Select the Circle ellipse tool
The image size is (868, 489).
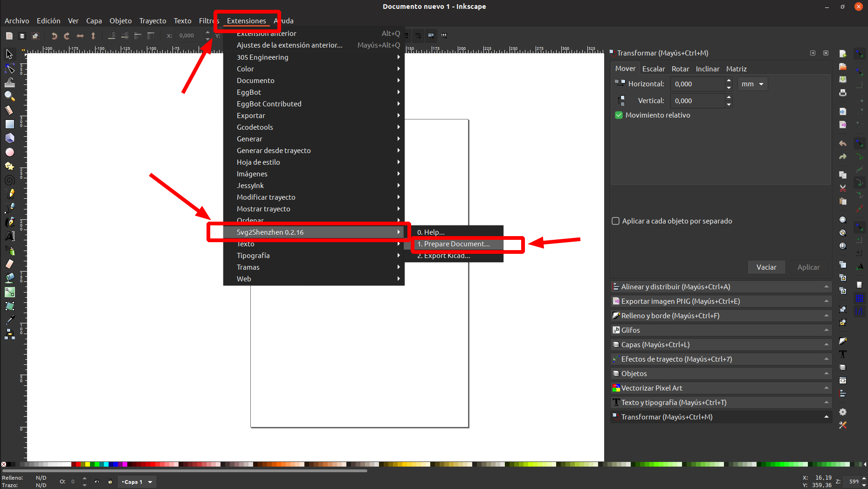pyautogui.click(x=9, y=152)
